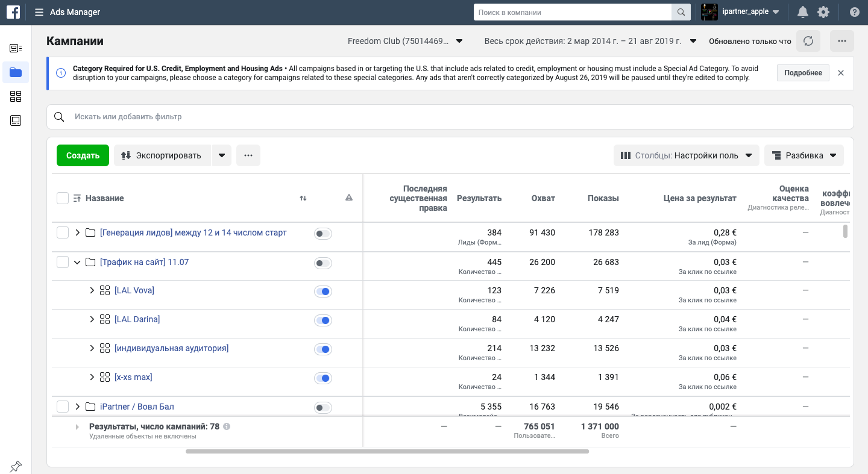Image resolution: width=868 pixels, height=474 pixels.
Task: Check the Генерация лидов campaign checkbox
Action: point(63,232)
